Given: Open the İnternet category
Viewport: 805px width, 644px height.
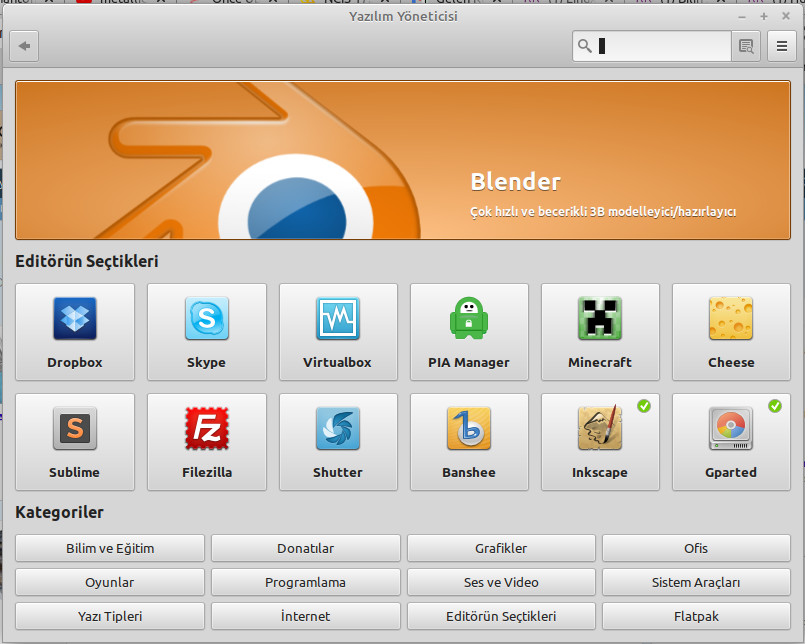Looking at the screenshot, I should pos(305,616).
